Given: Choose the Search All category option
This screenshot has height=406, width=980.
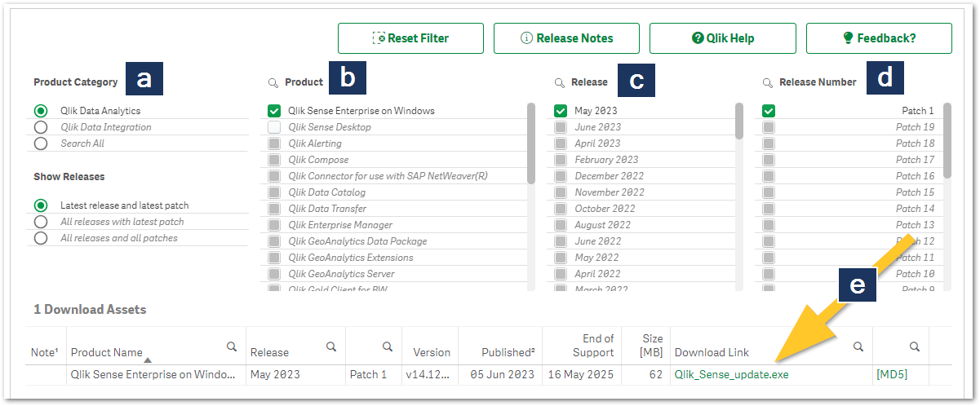Looking at the screenshot, I should pyautogui.click(x=41, y=143).
